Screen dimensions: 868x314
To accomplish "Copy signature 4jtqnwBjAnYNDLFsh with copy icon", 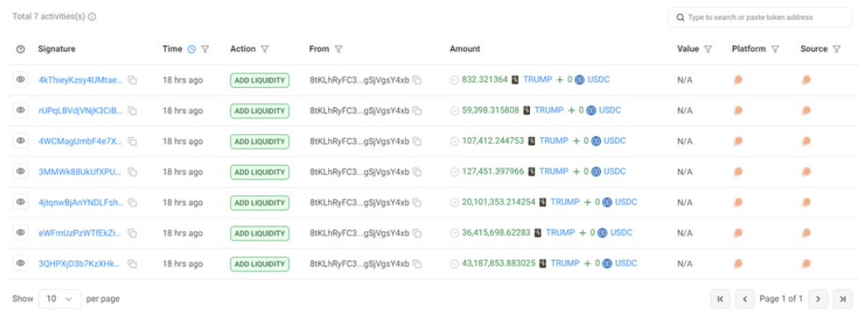I will (x=133, y=203).
